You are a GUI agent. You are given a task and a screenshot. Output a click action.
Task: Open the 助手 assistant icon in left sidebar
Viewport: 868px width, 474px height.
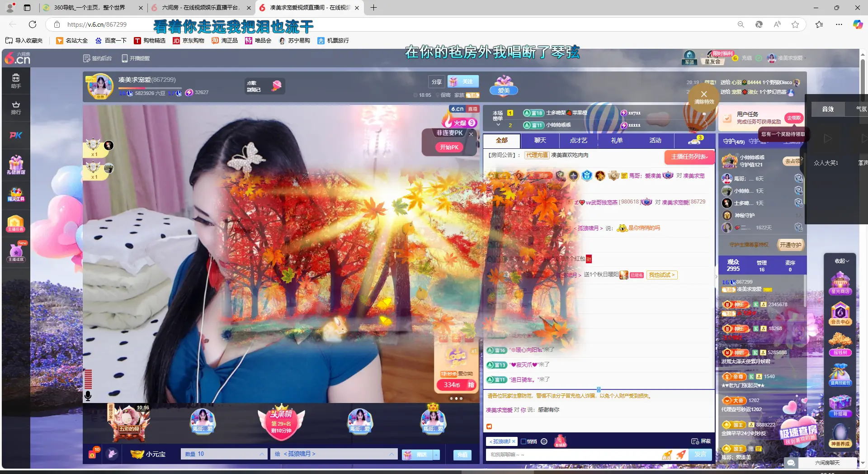16,81
